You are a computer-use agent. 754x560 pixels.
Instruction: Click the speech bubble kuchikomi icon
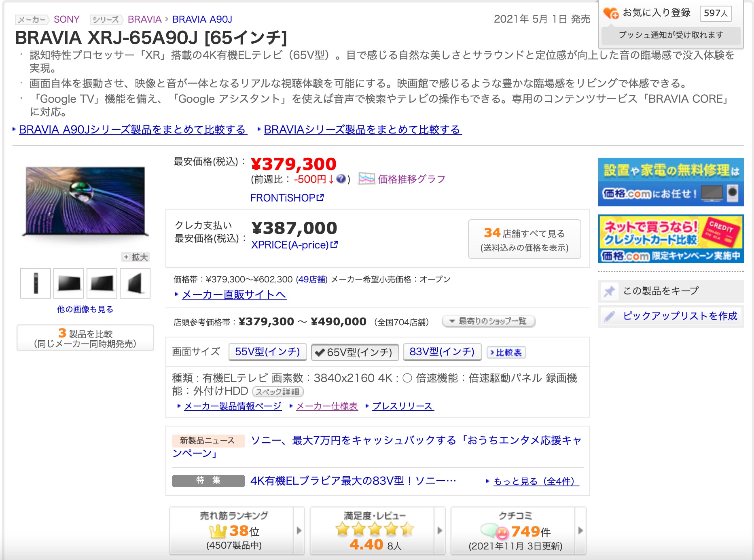pos(494,531)
